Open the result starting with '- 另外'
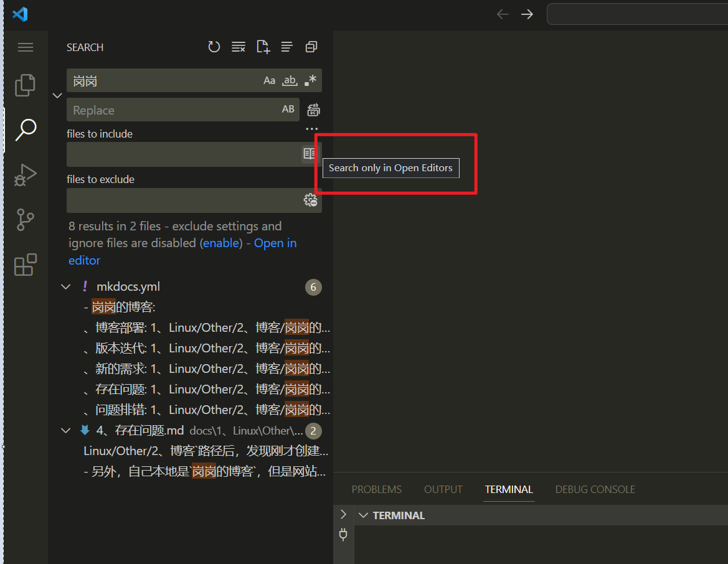728x564 pixels. 191,472
